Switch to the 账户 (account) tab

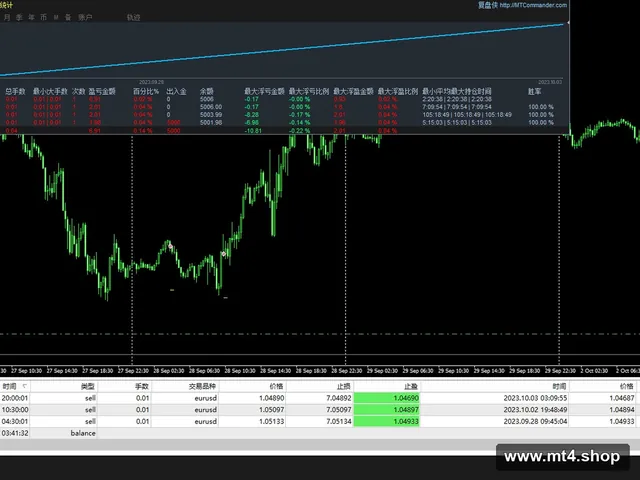point(85,18)
